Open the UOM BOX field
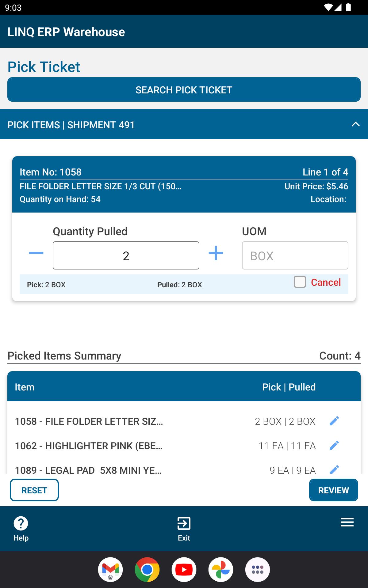 tap(295, 255)
